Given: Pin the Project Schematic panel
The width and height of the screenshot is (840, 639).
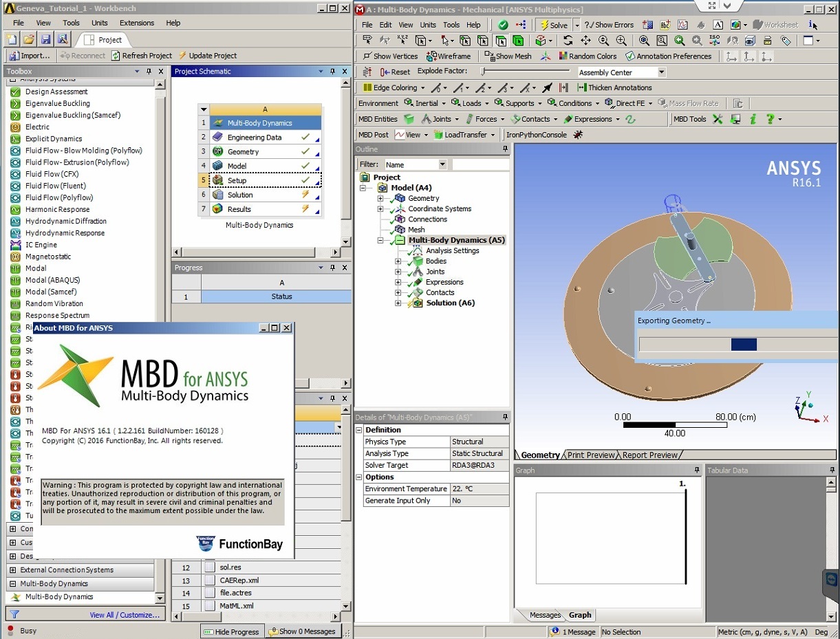Looking at the screenshot, I should coord(332,71).
